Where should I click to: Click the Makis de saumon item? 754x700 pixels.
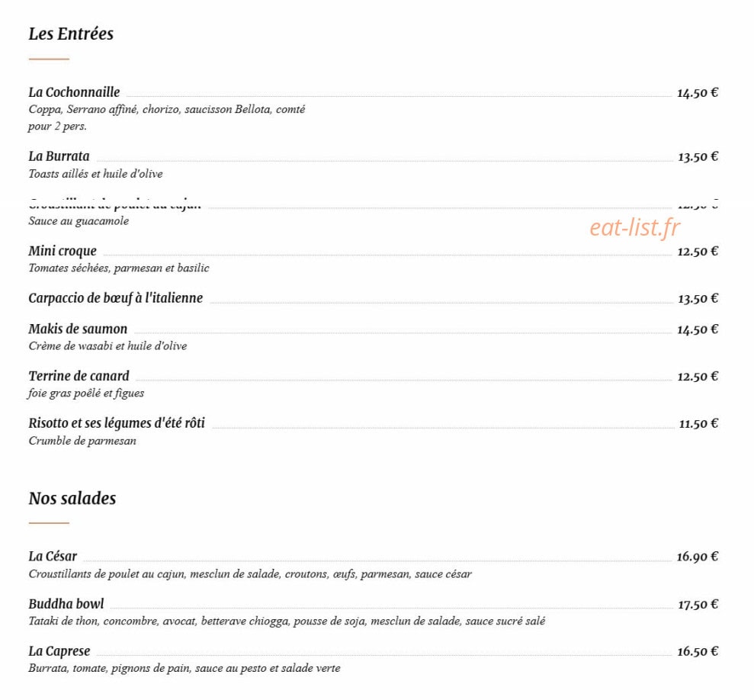78,329
